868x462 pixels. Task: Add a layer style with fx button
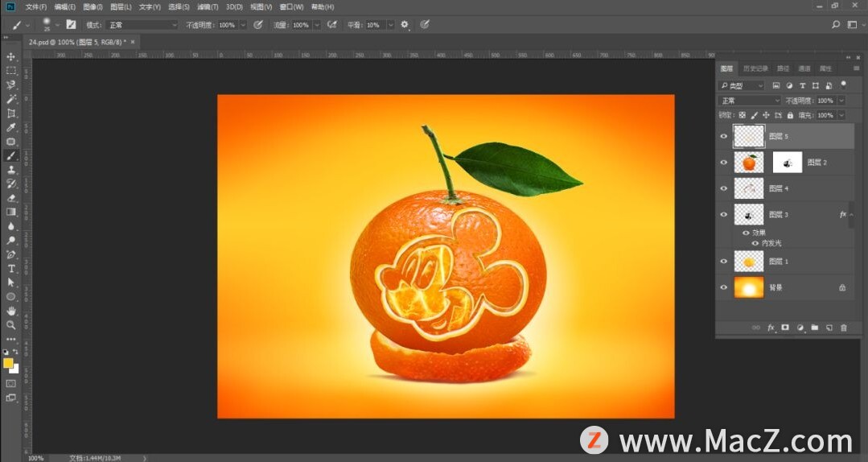771,328
